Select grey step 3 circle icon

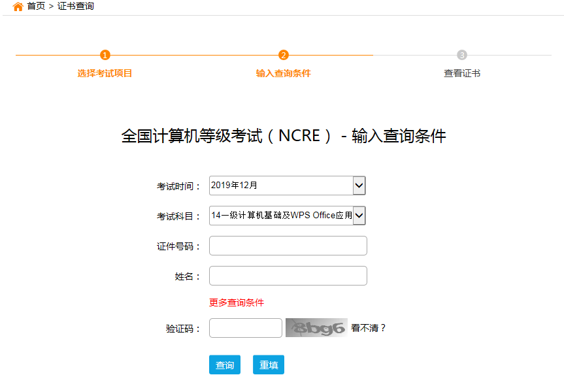(x=462, y=55)
